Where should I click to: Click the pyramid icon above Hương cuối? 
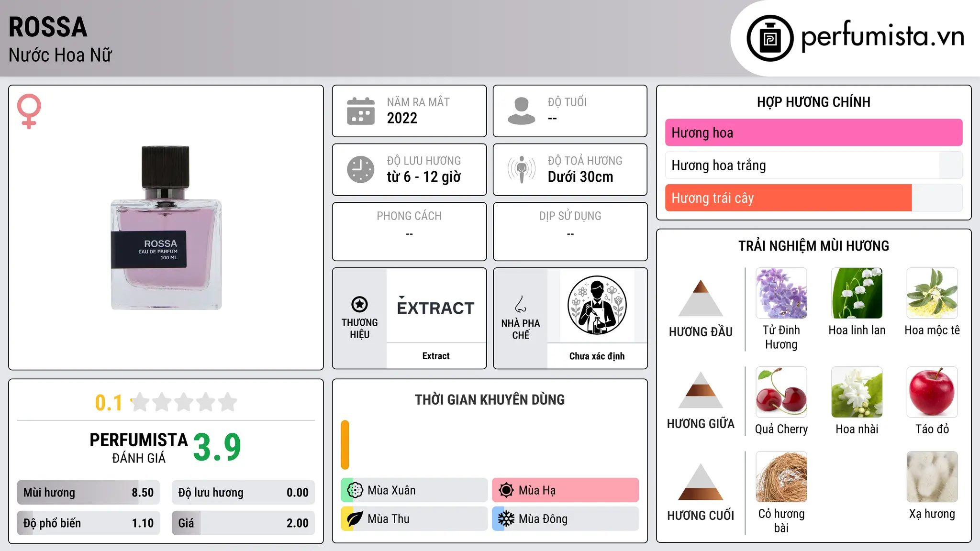pyautogui.click(x=701, y=482)
